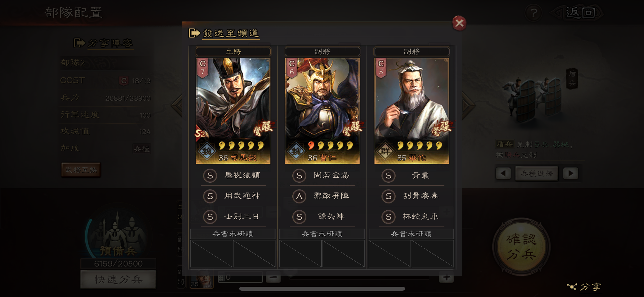Increase troops with the plus stepper
This screenshot has height=297, width=644.
(446, 277)
